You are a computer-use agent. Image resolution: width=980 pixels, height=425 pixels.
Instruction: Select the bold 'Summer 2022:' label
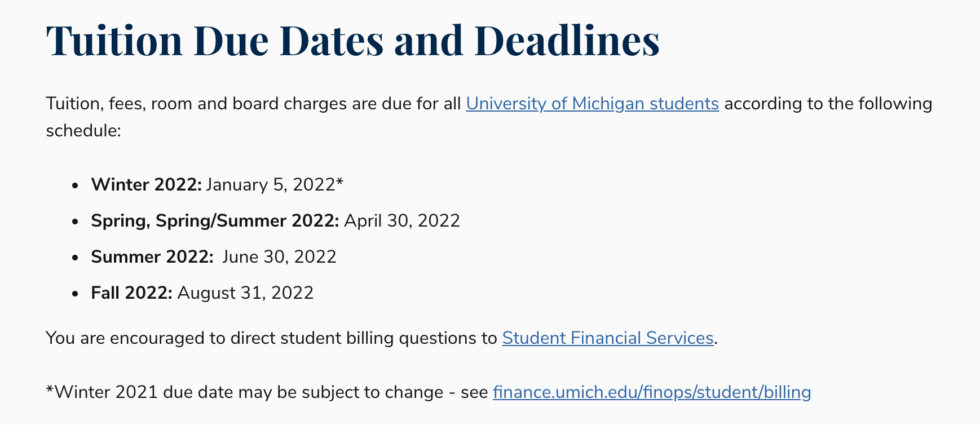(152, 257)
